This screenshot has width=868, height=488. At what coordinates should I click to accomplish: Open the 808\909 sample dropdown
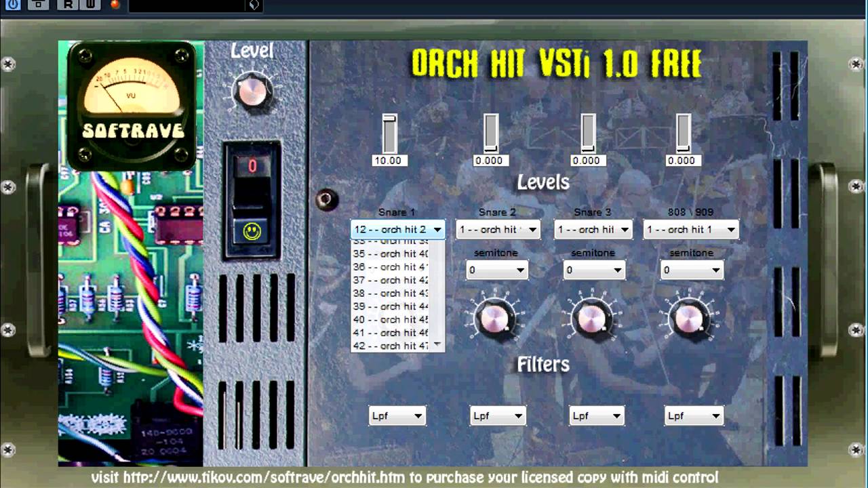(691, 230)
